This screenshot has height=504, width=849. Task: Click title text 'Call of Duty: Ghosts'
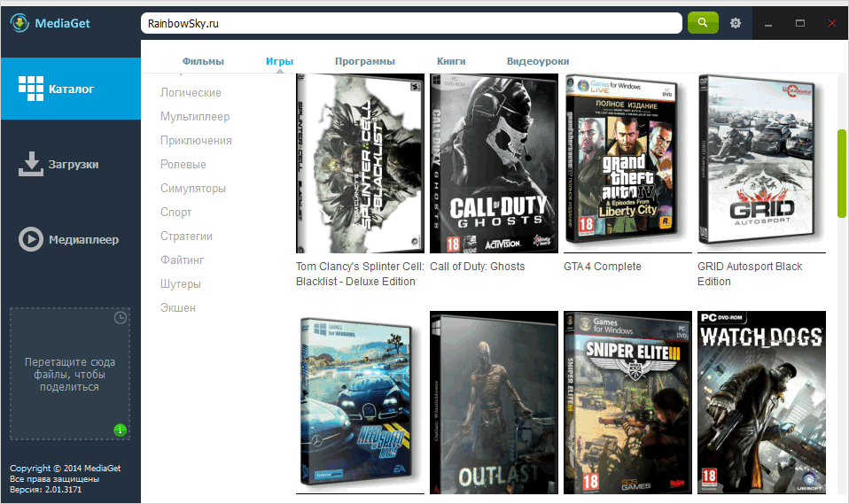coord(478,267)
